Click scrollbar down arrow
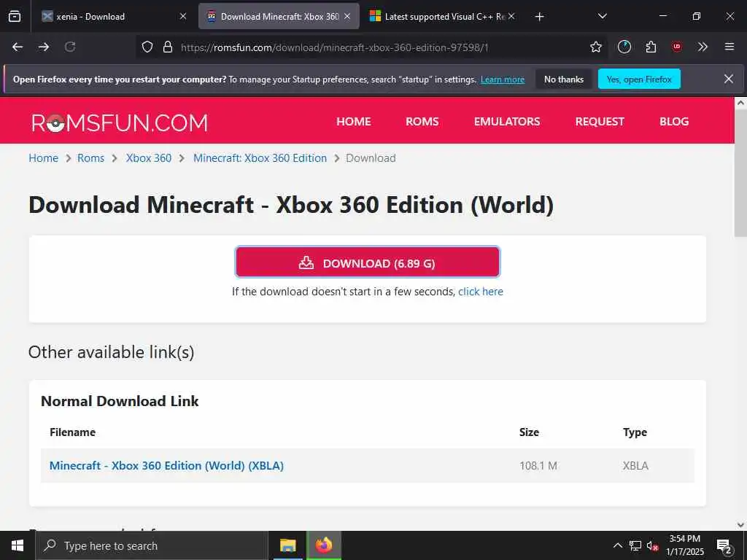747x560 pixels. (740, 525)
